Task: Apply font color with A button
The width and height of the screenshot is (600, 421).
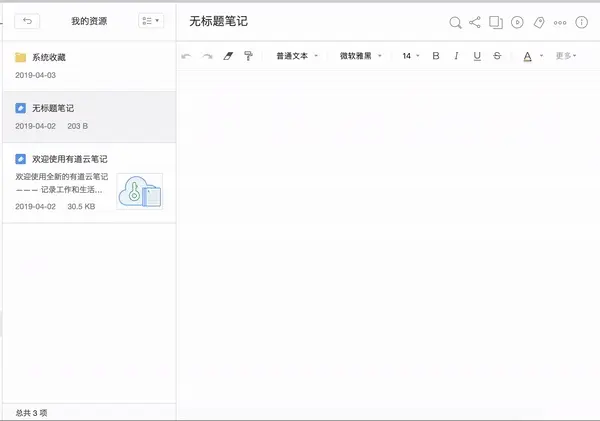Action: coord(527,57)
